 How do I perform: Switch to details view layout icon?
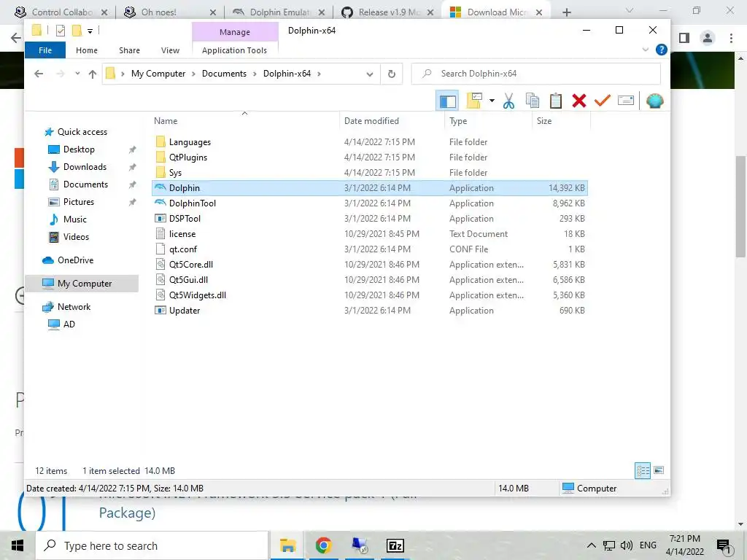pyautogui.click(x=643, y=470)
